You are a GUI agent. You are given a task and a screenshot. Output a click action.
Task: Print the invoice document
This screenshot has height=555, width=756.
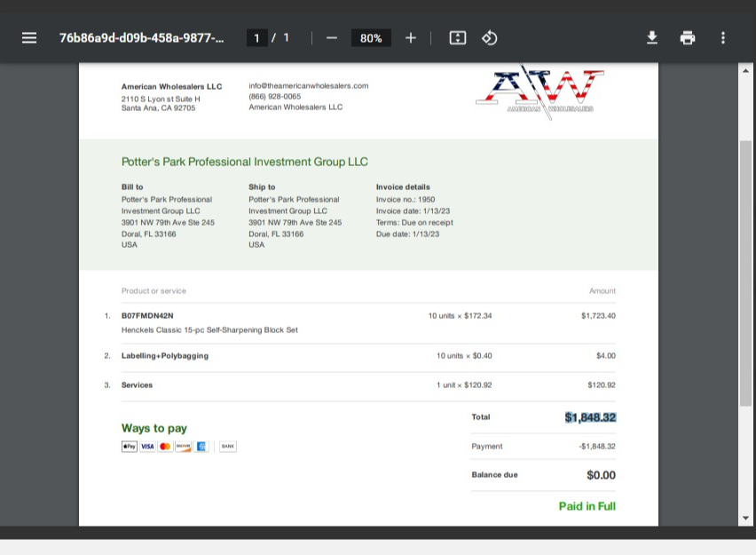click(x=688, y=37)
